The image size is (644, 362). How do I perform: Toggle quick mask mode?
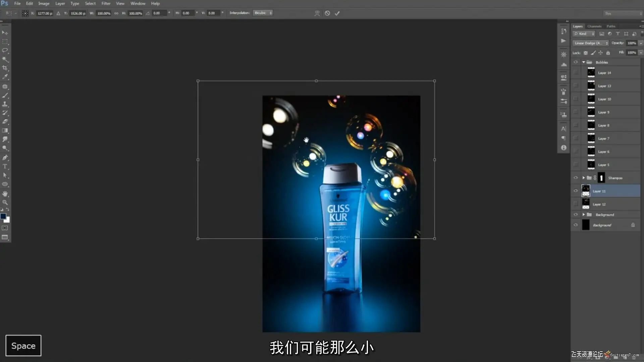5,228
